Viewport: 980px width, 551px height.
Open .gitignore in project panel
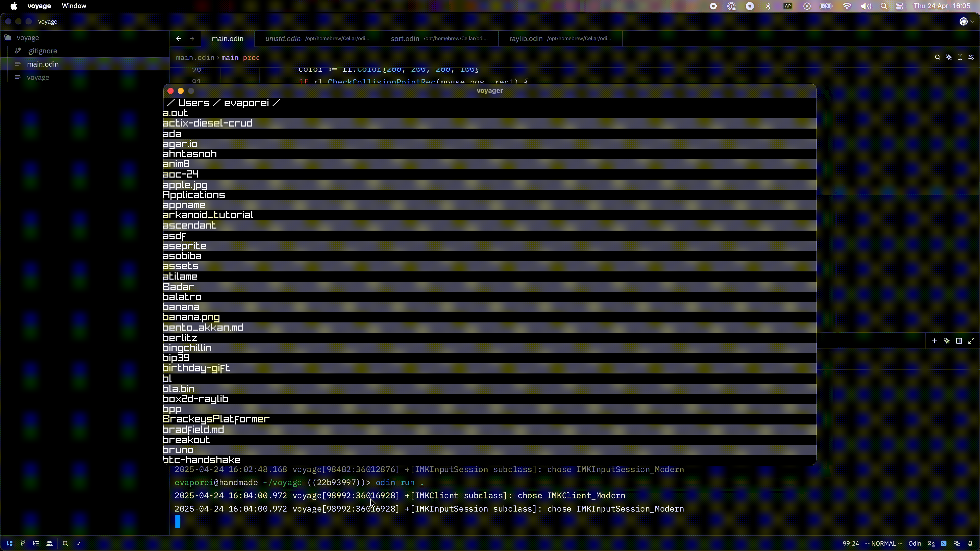click(84, 51)
